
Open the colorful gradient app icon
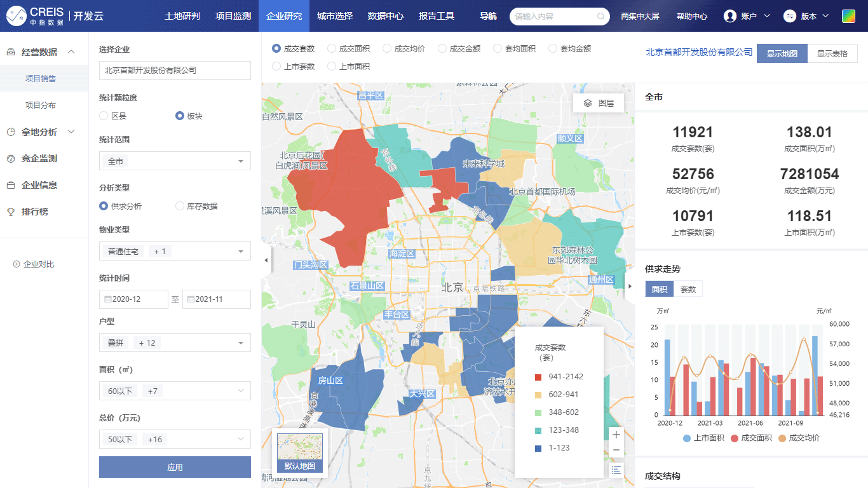click(x=848, y=16)
